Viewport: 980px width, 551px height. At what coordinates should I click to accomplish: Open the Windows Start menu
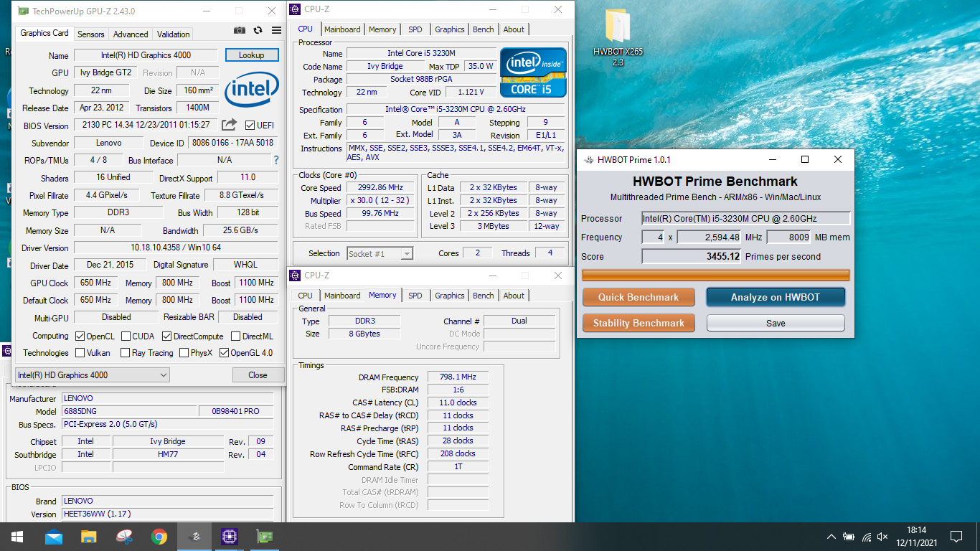17,536
